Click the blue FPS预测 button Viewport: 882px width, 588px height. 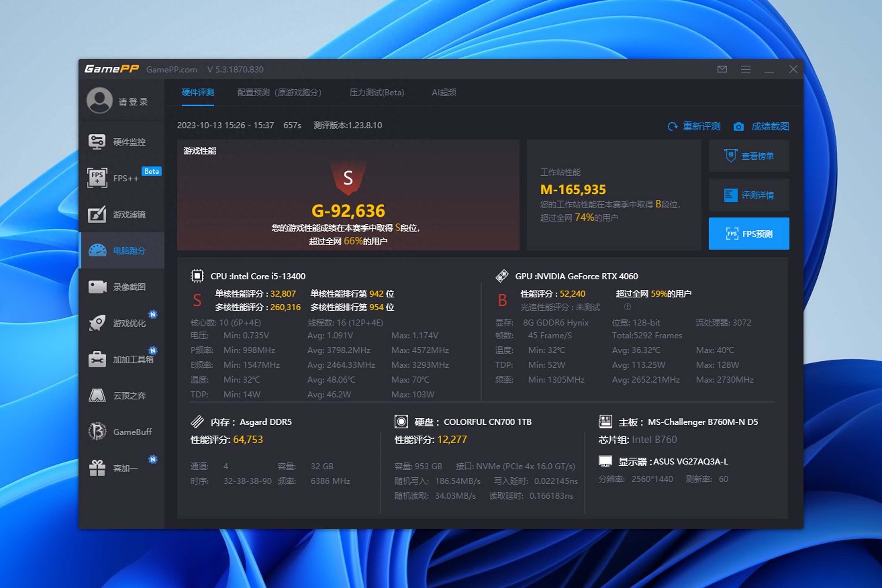click(x=748, y=233)
